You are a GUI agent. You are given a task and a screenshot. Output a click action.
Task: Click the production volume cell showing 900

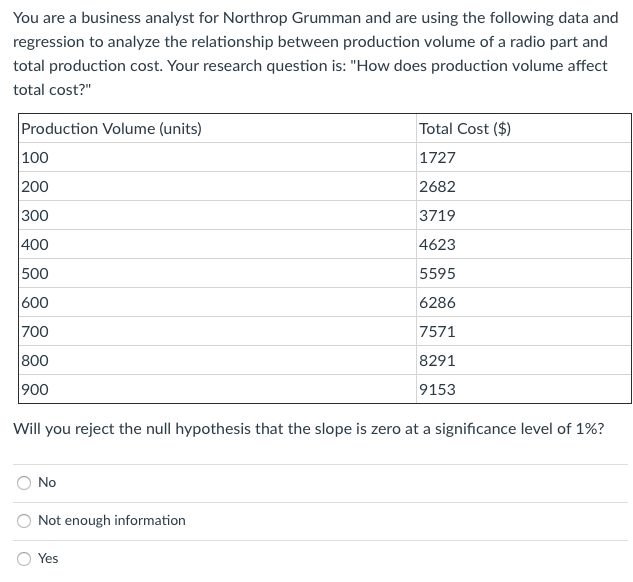coord(35,390)
